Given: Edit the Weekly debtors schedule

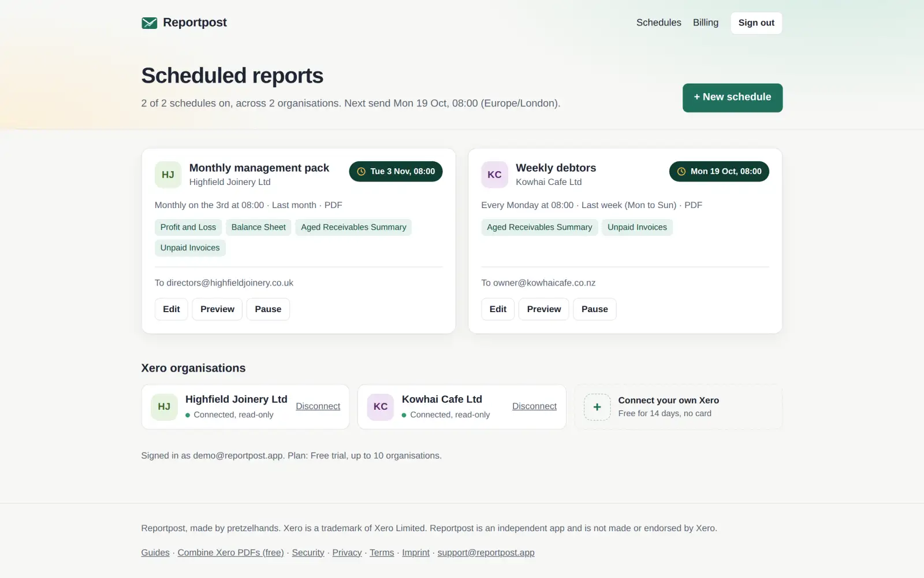Looking at the screenshot, I should click(x=498, y=309).
